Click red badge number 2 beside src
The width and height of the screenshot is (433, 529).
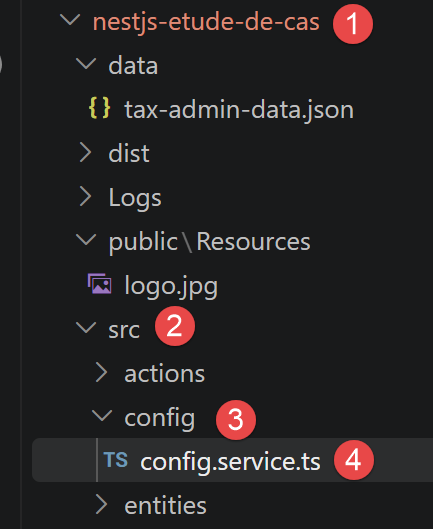(x=175, y=326)
